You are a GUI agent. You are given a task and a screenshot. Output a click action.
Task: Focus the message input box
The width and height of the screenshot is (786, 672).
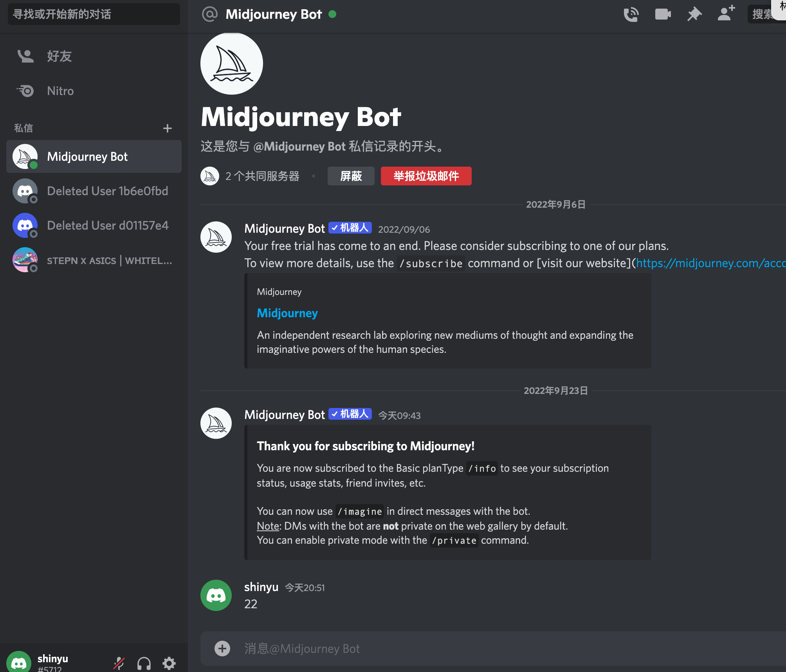(470, 649)
